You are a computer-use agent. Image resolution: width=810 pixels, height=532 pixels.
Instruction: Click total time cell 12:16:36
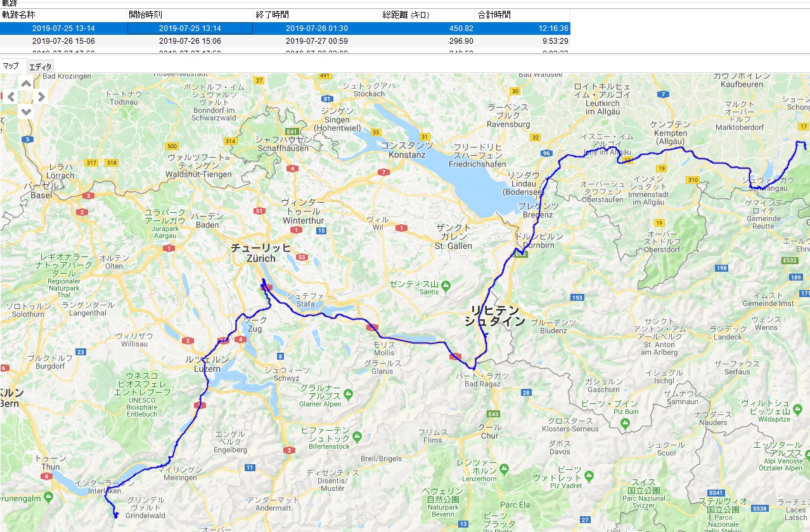click(x=523, y=28)
